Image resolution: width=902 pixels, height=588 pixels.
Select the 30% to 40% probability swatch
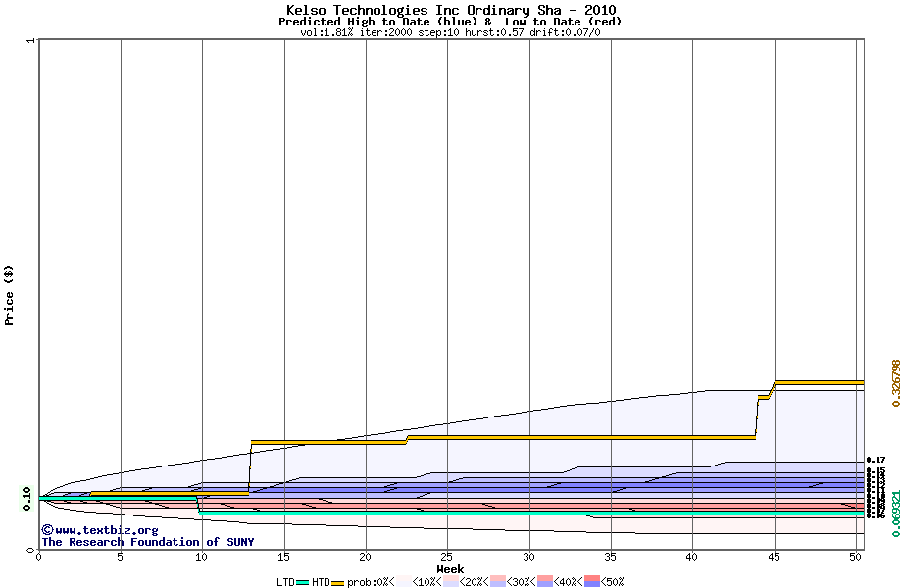tap(545, 582)
